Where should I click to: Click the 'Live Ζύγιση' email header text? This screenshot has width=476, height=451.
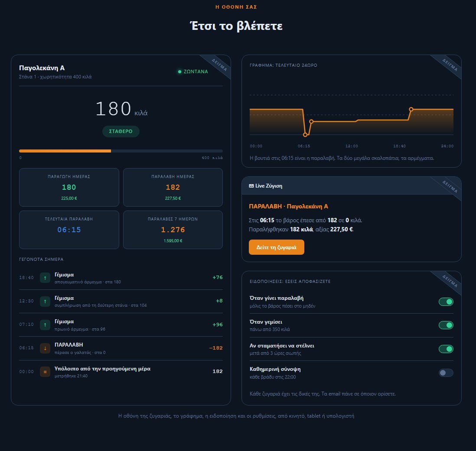coord(269,186)
